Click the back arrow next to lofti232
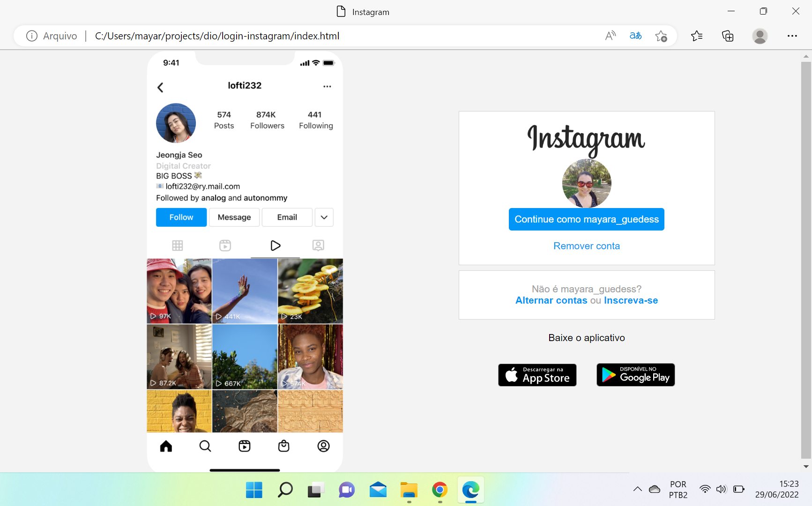Image resolution: width=812 pixels, height=506 pixels. pyautogui.click(x=160, y=87)
